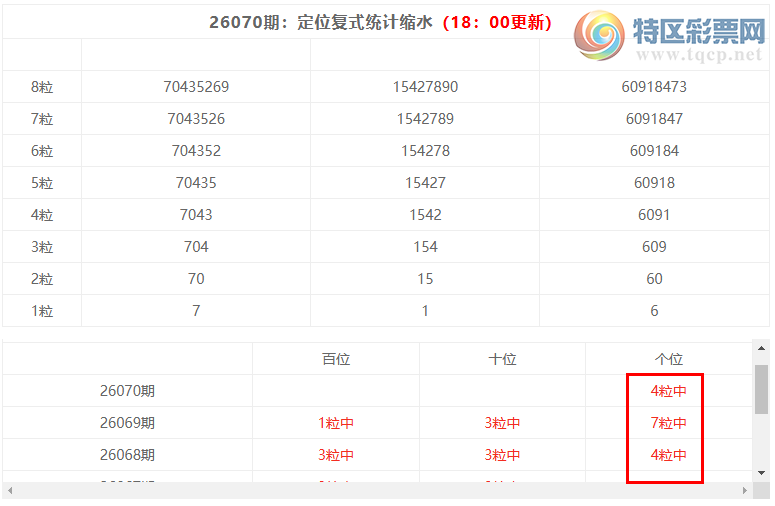Click the cell 70 in 2粒 row

[196, 279]
